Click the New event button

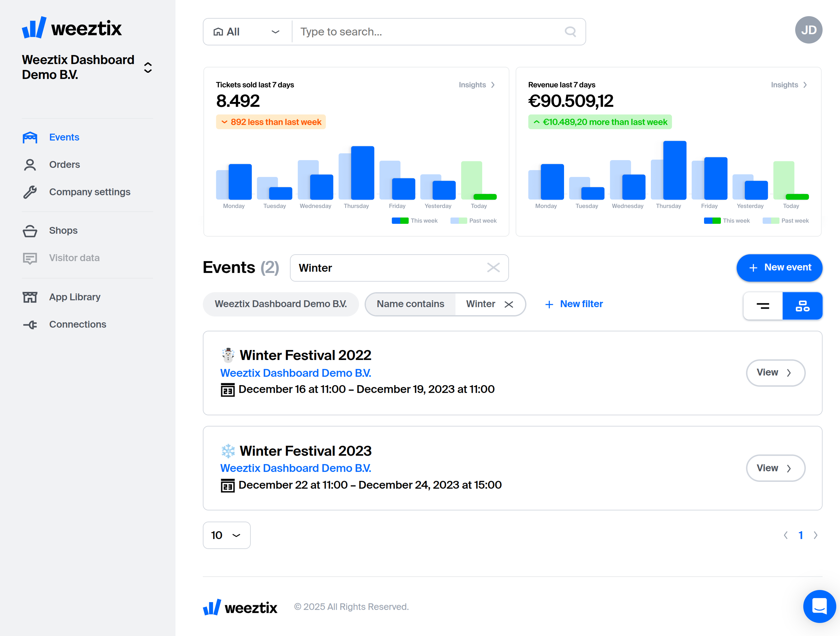(x=779, y=268)
